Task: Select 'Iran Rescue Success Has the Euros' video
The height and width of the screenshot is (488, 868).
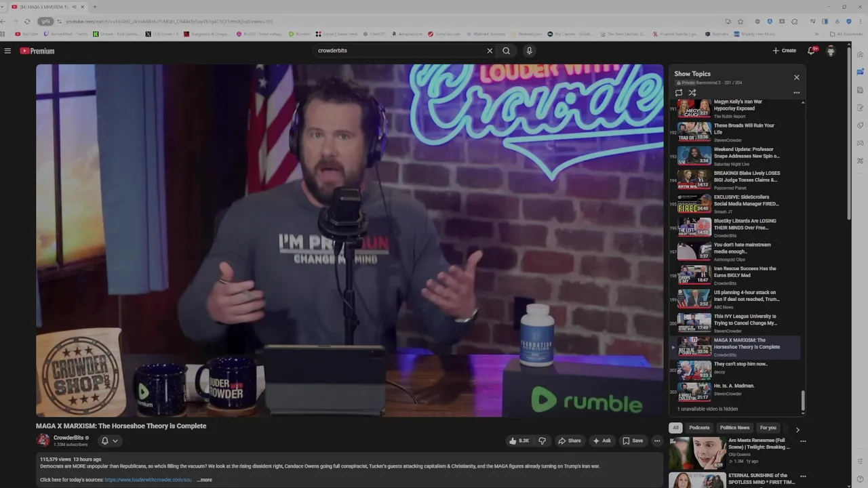Action: point(735,275)
